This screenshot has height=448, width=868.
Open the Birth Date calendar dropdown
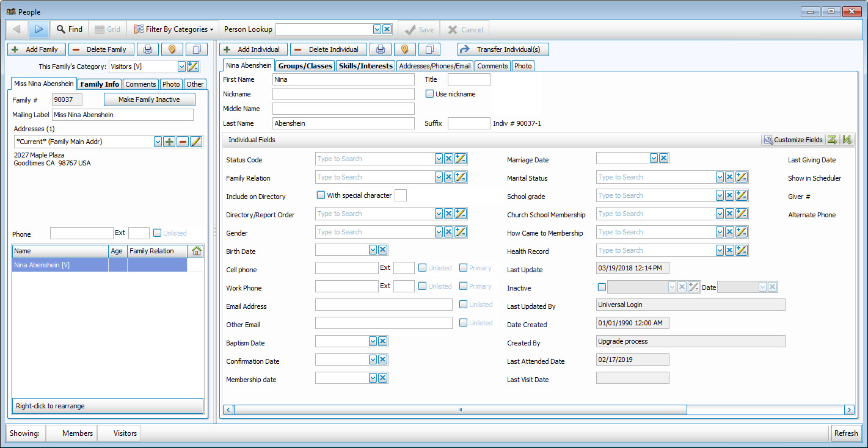(373, 249)
